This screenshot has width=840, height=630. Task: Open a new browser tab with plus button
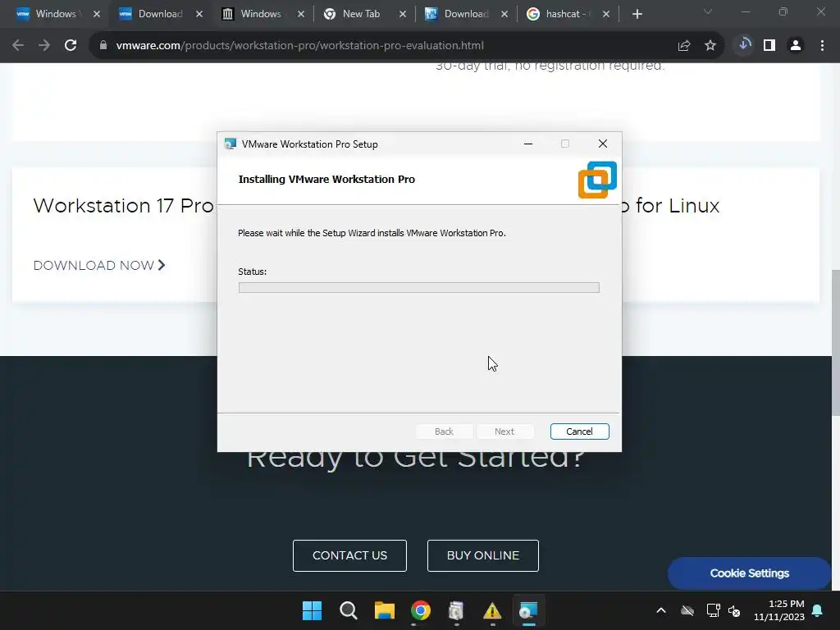click(637, 15)
